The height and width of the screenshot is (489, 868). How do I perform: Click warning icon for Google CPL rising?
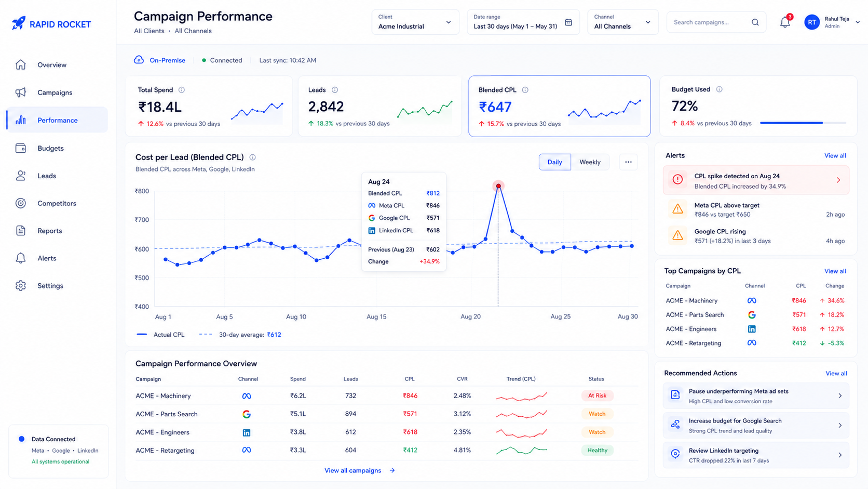(x=677, y=235)
